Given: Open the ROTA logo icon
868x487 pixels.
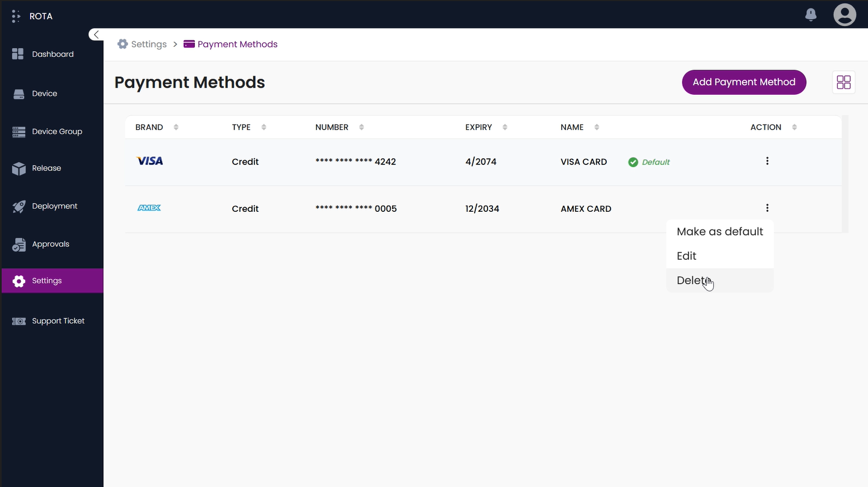Looking at the screenshot, I should click(16, 16).
